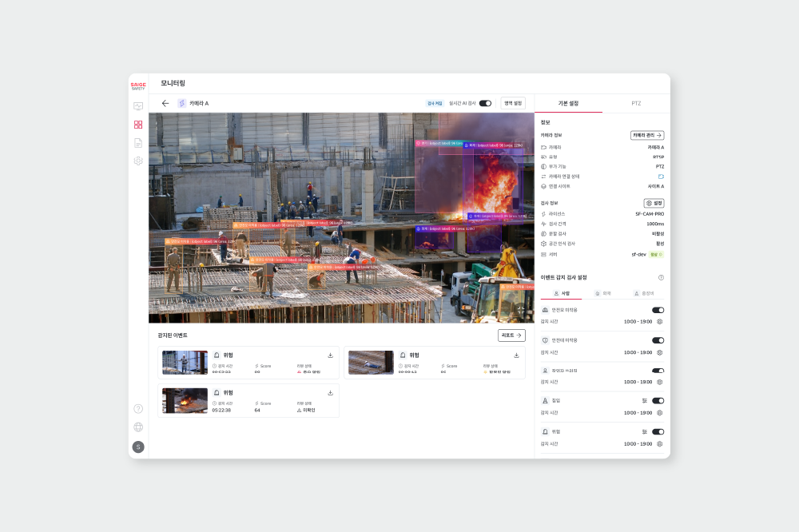Turn off the 안전대 미착용 detection toggle
The width and height of the screenshot is (799, 532).
click(658, 340)
